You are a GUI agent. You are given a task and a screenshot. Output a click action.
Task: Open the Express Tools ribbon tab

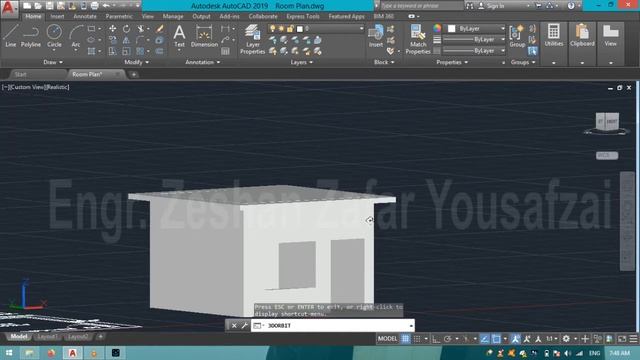click(x=303, y=16)
